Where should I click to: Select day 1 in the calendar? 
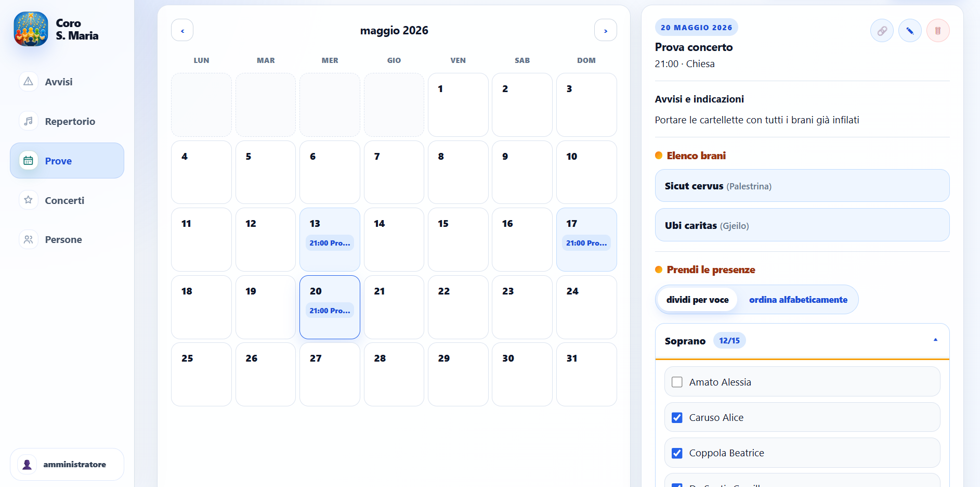[x=458, y=105]
